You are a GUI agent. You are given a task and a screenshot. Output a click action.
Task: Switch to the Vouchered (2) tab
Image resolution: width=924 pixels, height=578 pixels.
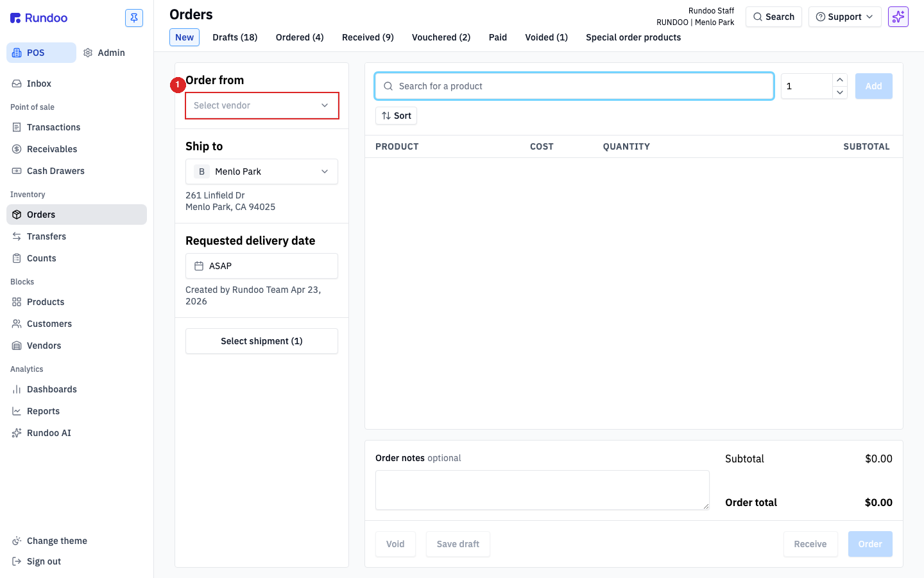pyautogui.click(x=441, y=37)
